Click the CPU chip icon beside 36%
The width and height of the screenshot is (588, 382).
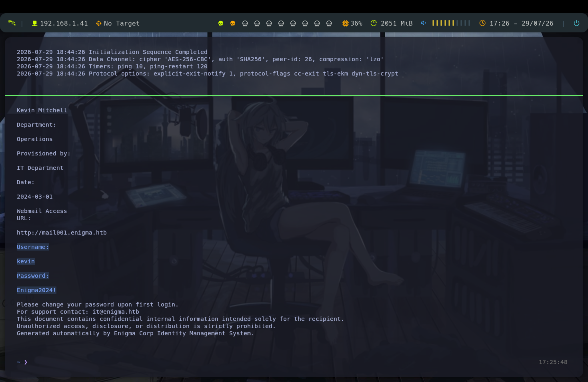(x=345, y=23)
